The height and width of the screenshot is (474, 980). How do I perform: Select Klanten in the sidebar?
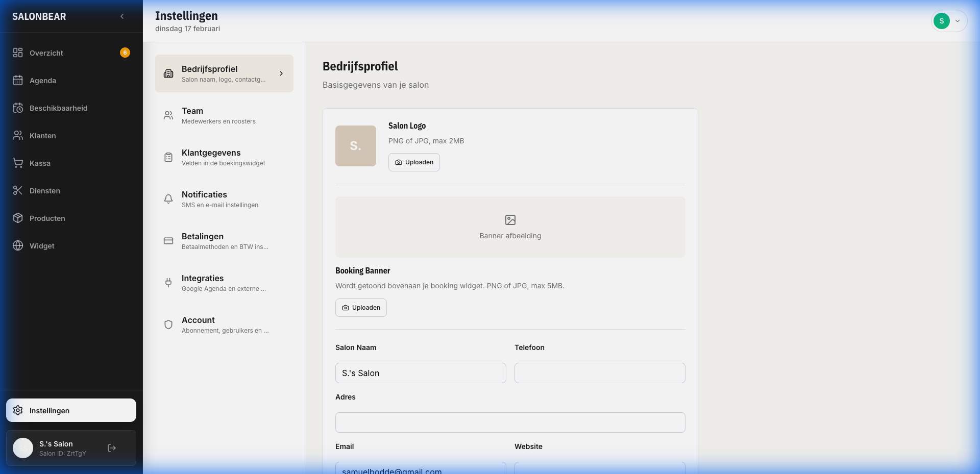point(43,136)
